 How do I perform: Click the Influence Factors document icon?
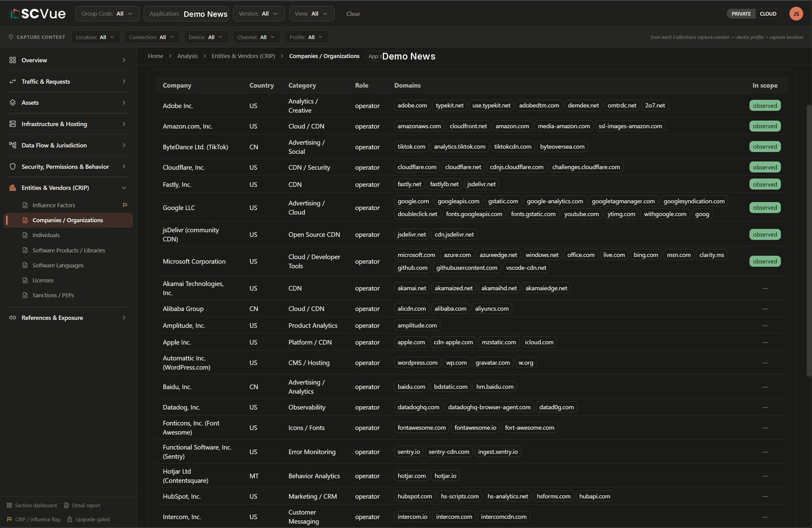coord(25,205)
